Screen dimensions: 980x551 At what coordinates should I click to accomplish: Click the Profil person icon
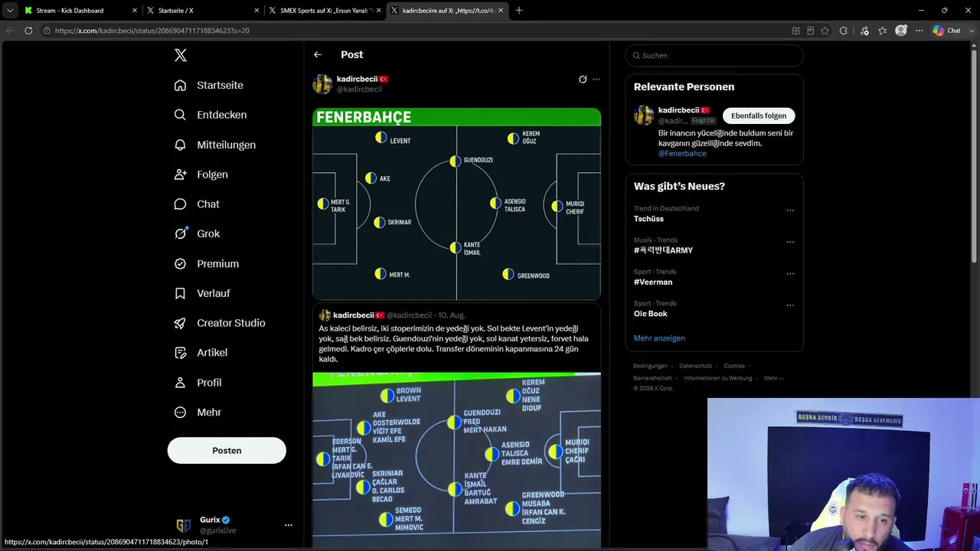pos(180,383)
